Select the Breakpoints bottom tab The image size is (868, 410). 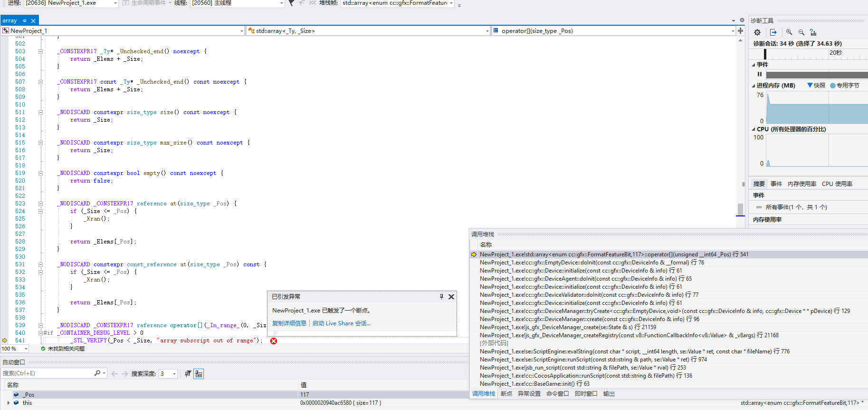(506, 394)
